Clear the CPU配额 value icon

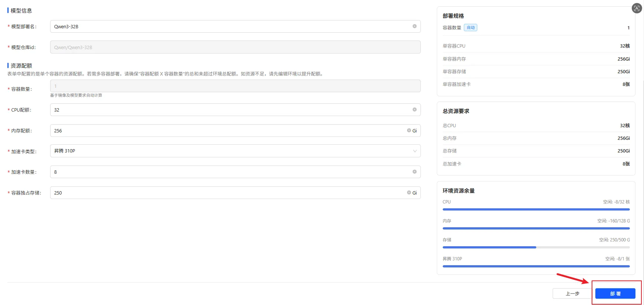pos(414,110)
